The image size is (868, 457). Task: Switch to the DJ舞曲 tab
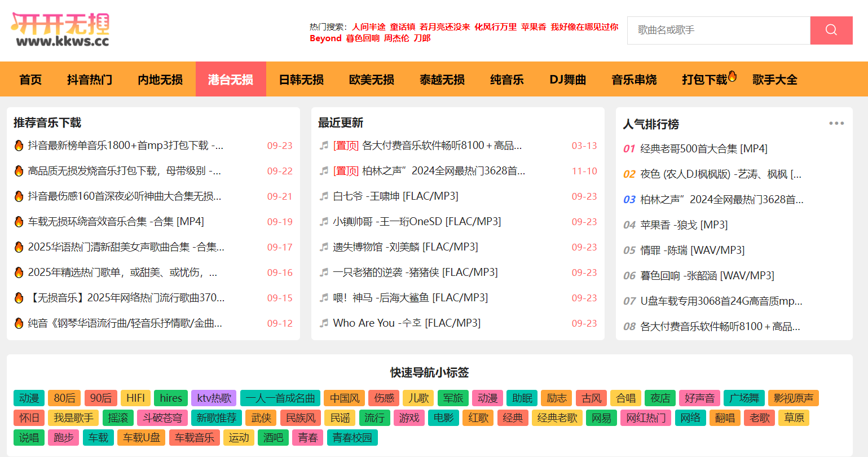coord(567,80)
